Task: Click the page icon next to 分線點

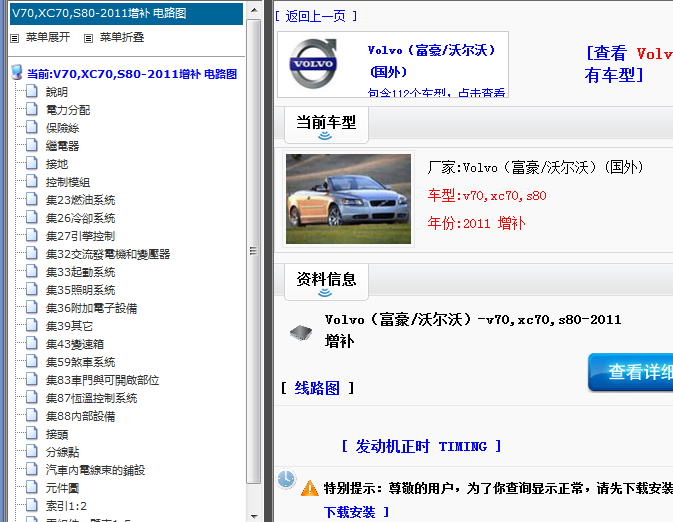Action: tap(32, 452)
